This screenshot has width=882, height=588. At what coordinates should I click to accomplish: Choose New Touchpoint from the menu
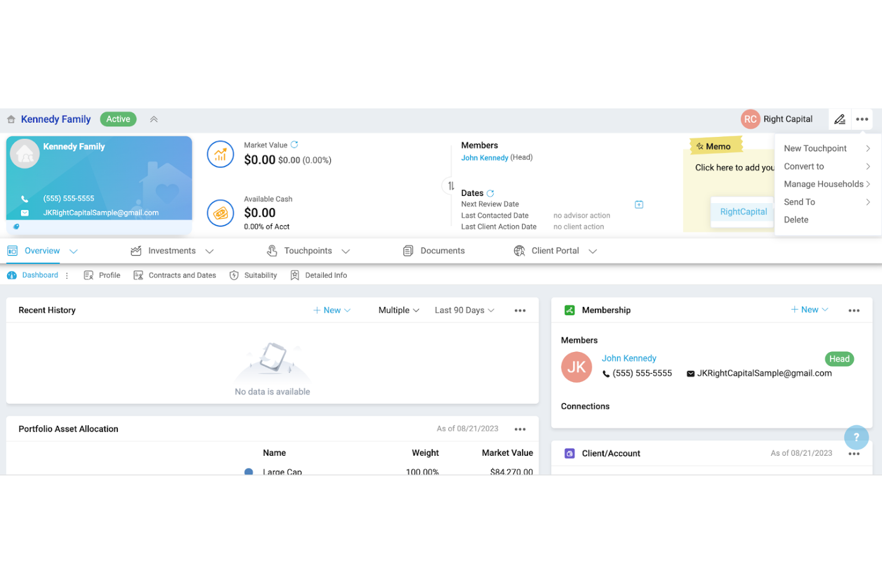click(x=827, y=148)
